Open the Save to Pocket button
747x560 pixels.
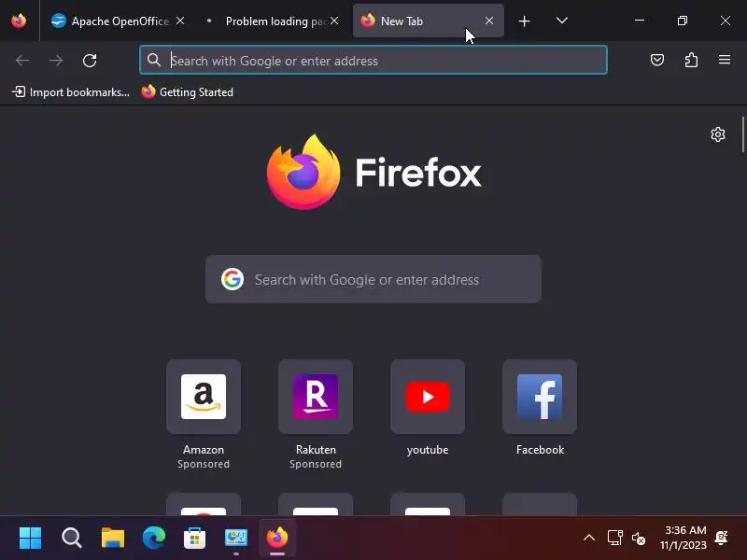click(x=657, y=60)
